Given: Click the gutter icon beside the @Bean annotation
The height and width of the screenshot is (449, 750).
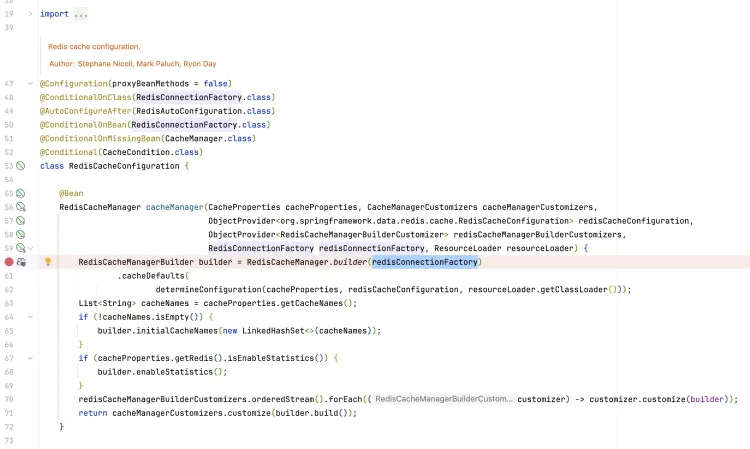Looking at the screenshot, I should 20,192.
